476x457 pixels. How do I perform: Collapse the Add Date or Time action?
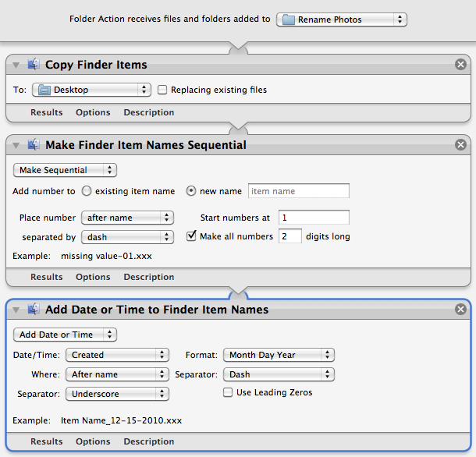pos(16,310)
